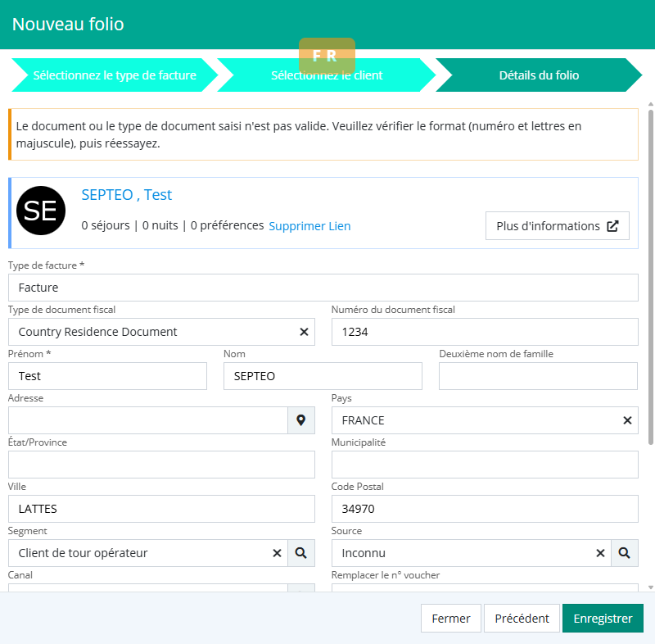Clear the Country Residence Document selection
The width and height of the screenshot is (655, 644).
click(x=304, y=332)
